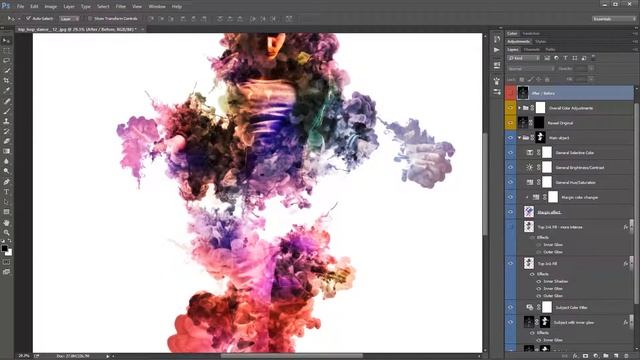The image size is (640, 360).
Task: Collapse the Main object group
Action: [520, 138]
